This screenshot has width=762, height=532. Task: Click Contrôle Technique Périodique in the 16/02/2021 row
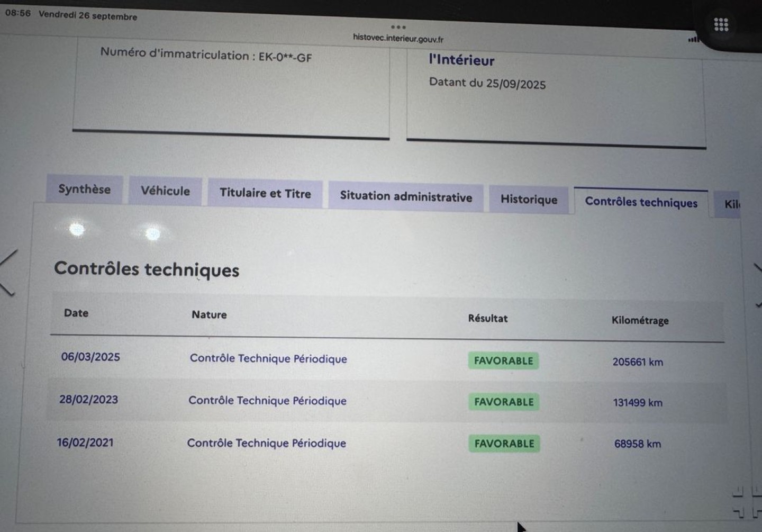(266, 443)
